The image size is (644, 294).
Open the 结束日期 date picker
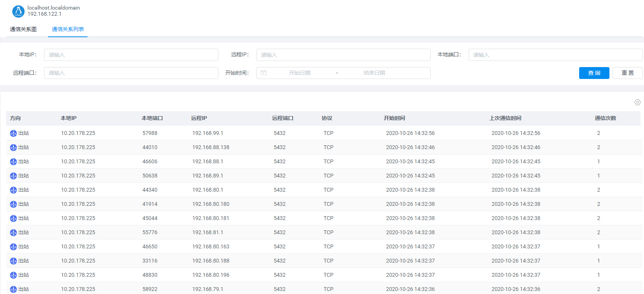374,73
